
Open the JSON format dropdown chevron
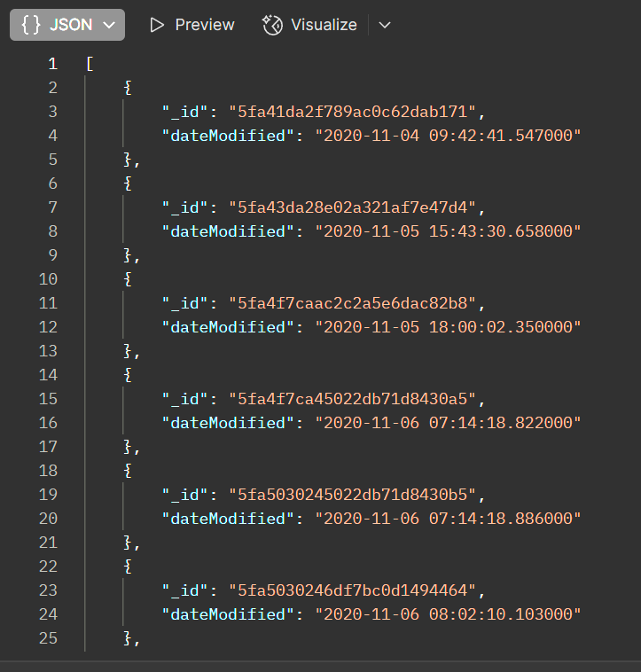click(109, 25)
